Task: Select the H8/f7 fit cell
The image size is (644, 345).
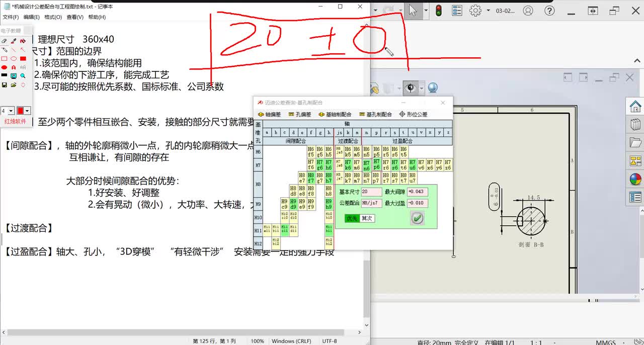Action: pos(311,178)
